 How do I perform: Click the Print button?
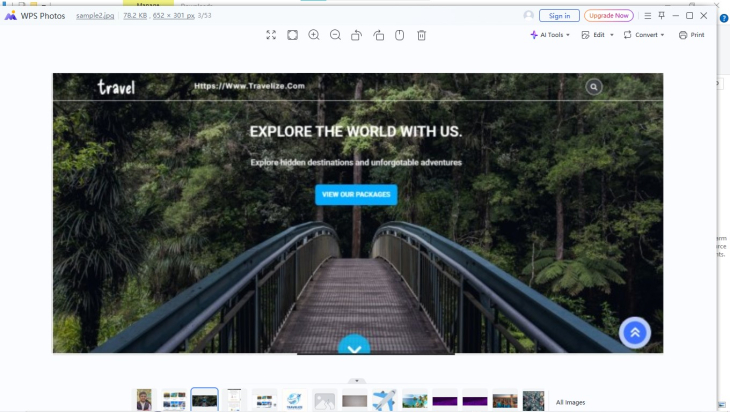point(691,35)
